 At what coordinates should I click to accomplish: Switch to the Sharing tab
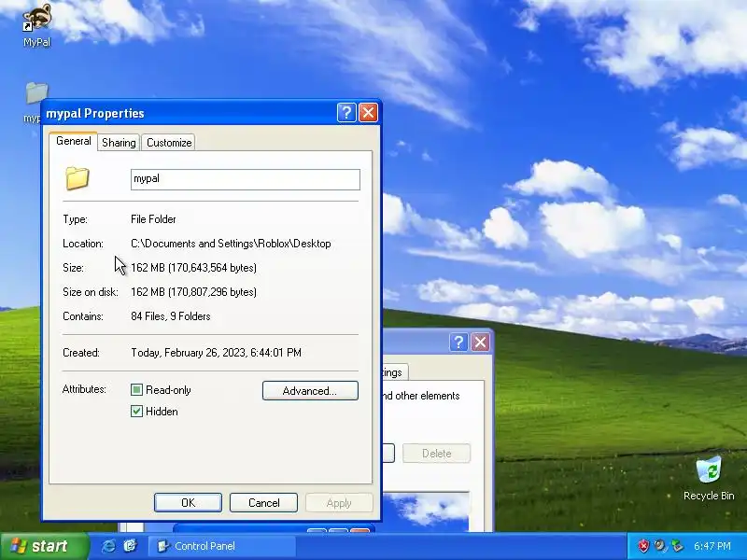click(x=119, y=143)
